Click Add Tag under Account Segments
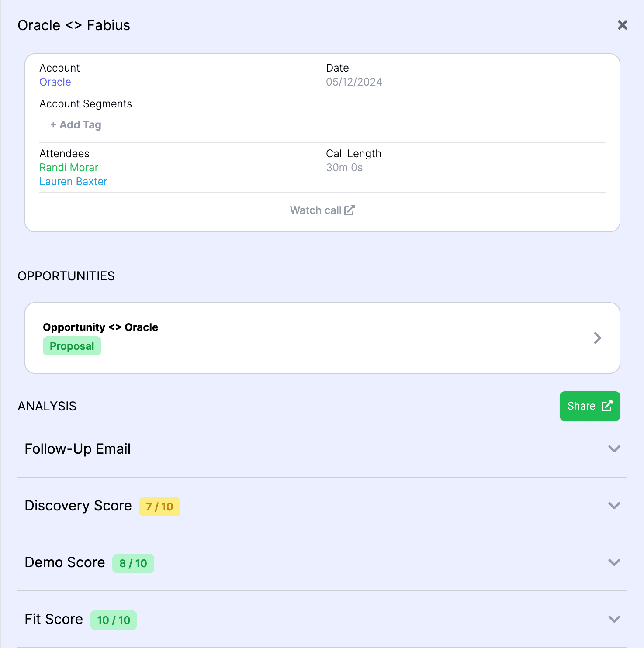This screenshot has height=648, width=644. pos(76,125)
